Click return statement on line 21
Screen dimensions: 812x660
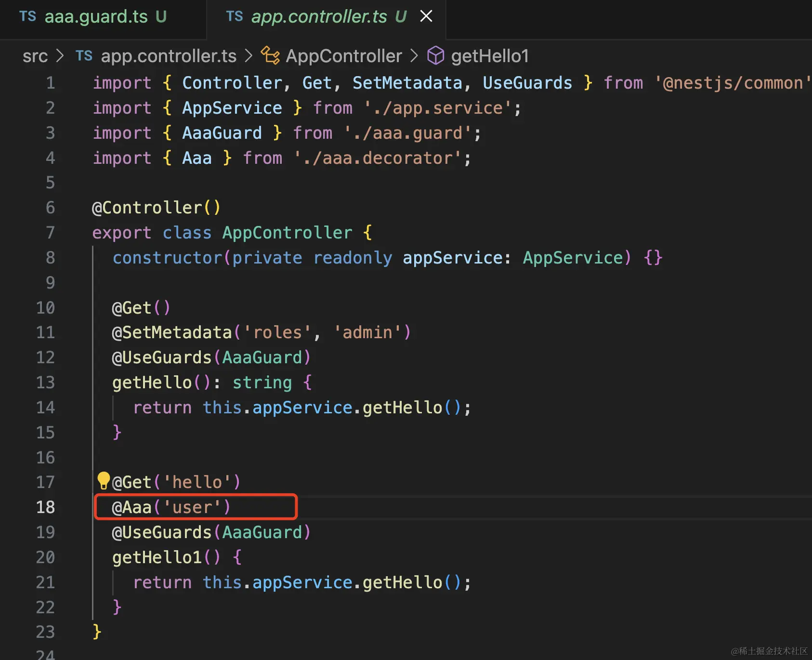(302, 582)
